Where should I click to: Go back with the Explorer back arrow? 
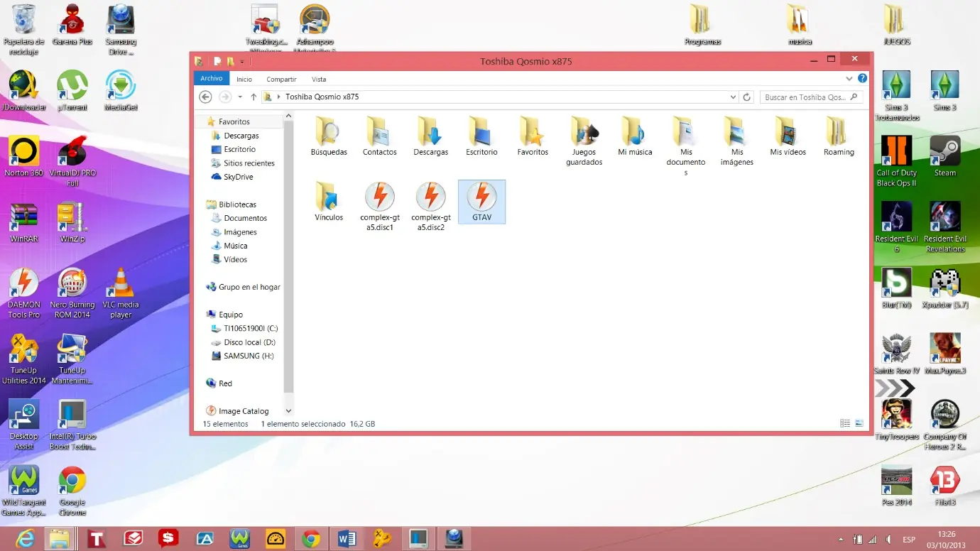pos(205,97)
